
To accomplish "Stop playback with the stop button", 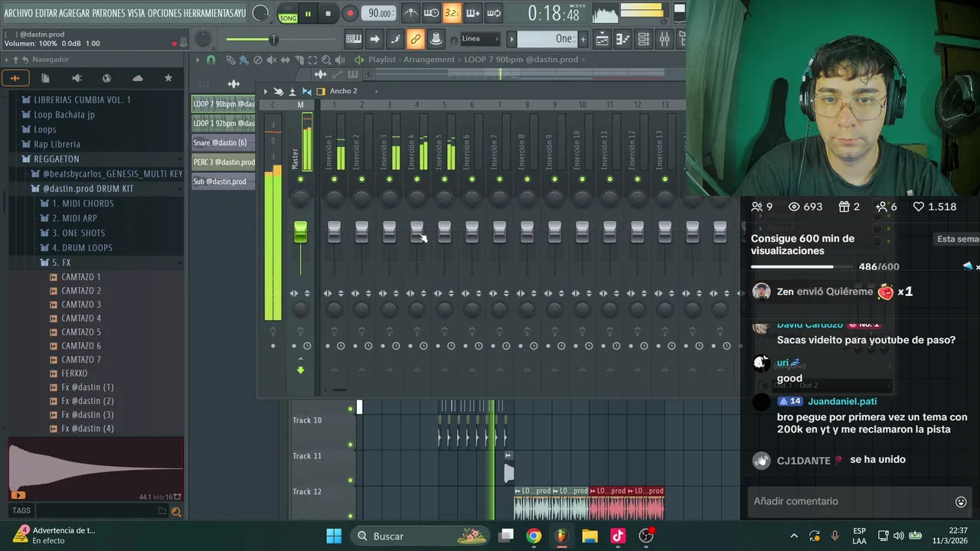I will point(328,13).
